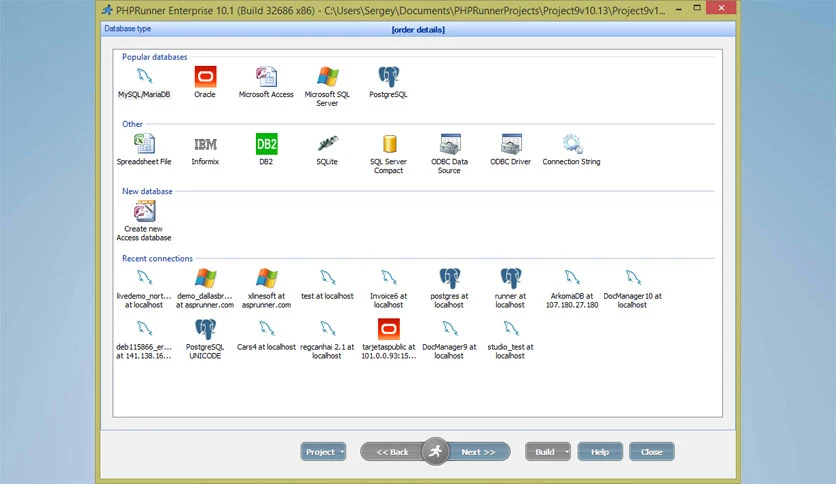Viewport: 836px width, 484px height.
Task: Select the IBM Informix database
Action: (205, 150)
